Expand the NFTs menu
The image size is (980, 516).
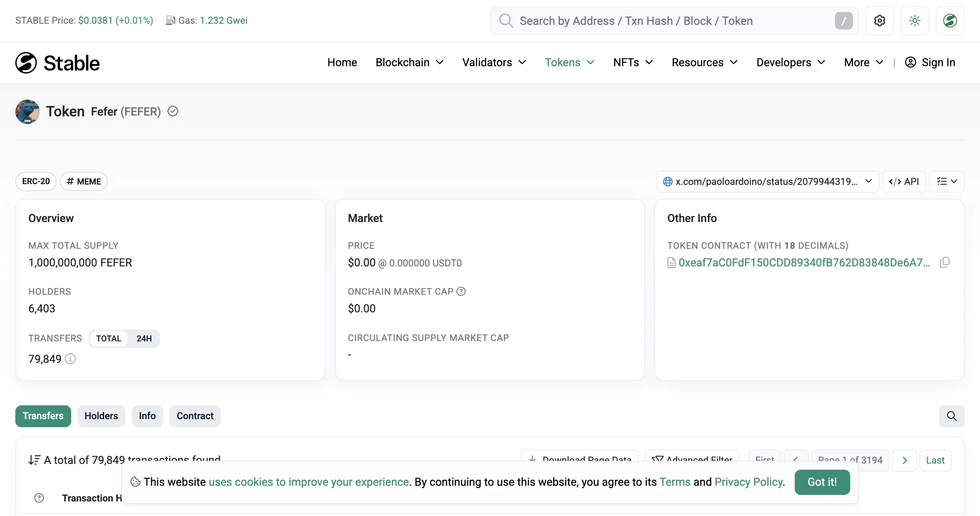point(633,62)
